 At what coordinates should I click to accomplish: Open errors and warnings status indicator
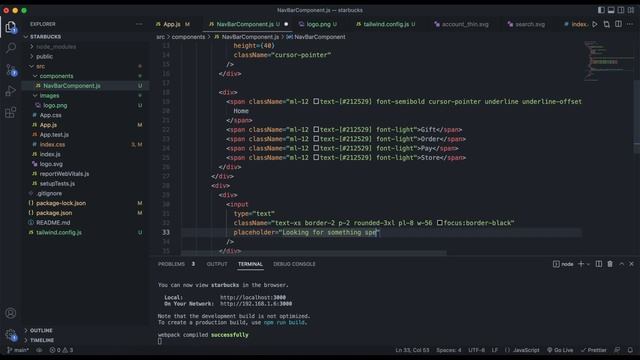[61, 350]
